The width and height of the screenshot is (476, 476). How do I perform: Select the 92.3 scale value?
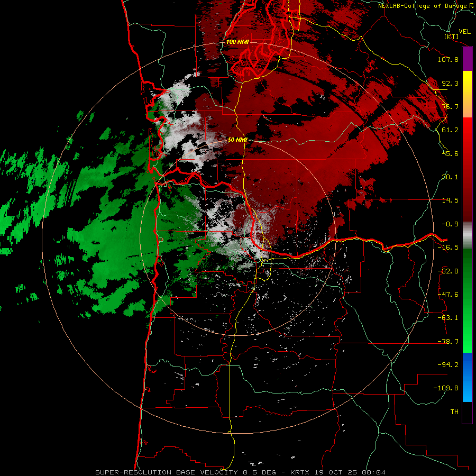(x=450, y=83)
